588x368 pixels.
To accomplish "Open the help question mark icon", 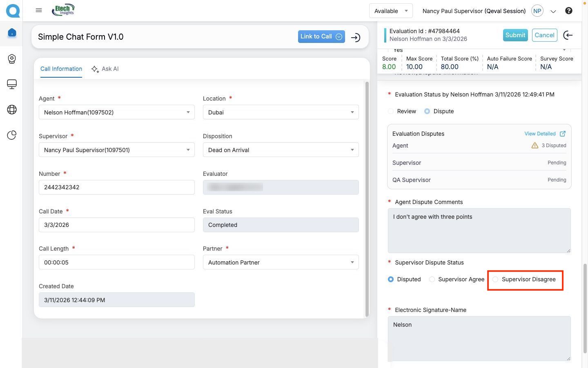I will tap(568, 11).
